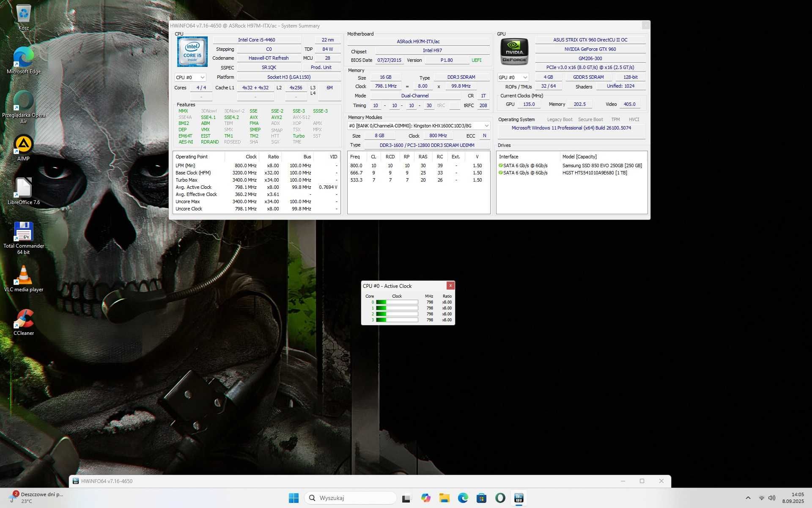Viewport: 812px width, 508px height.
Task: Click HWiNFO64 title bar icon
Action: tap(76, 481)
